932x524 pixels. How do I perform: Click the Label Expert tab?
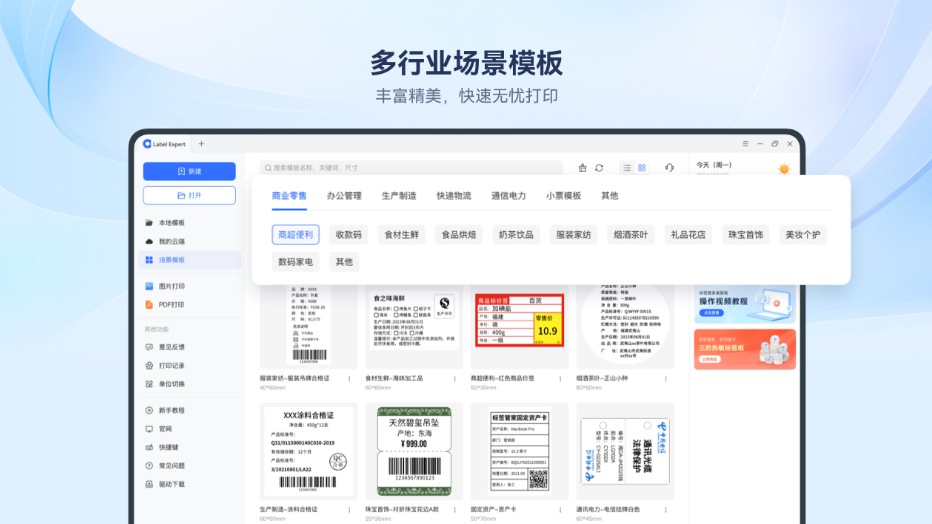165,144
